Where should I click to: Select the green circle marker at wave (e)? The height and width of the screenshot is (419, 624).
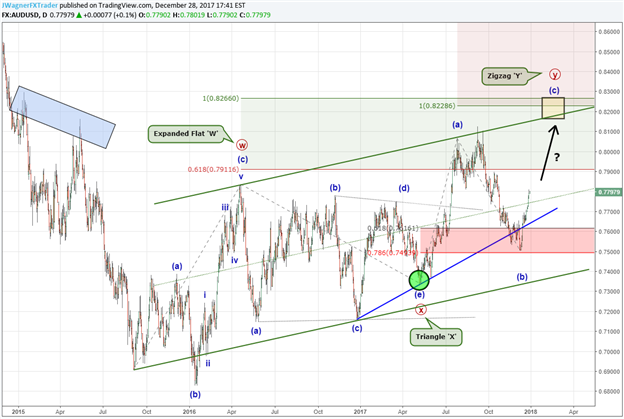[x=419, y=280]
